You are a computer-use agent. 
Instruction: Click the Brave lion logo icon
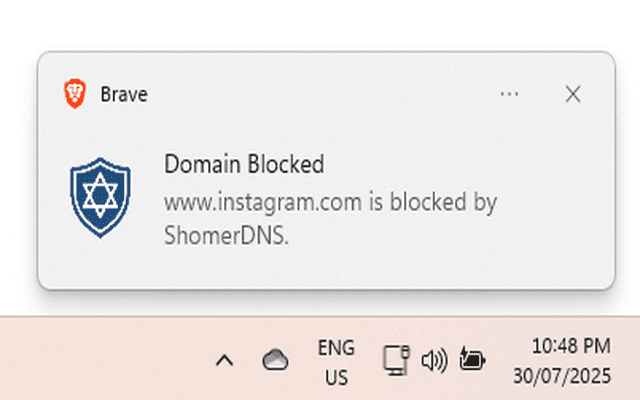76,94
